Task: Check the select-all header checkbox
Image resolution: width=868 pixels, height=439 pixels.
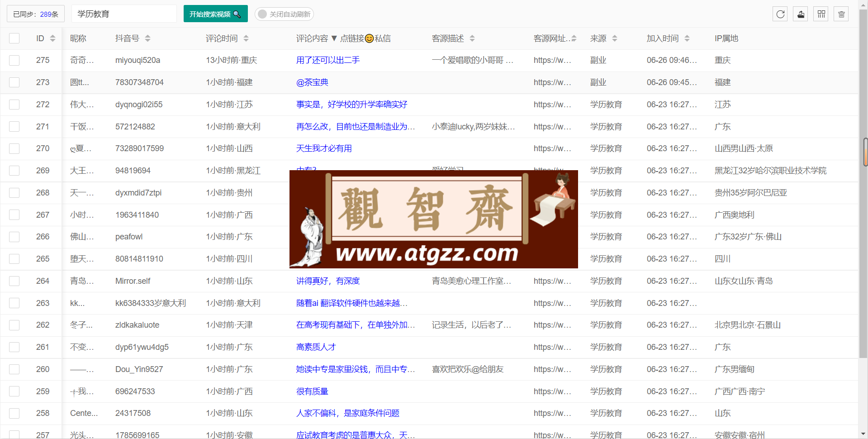Action: pyautogui.click(x=14, y=38)
